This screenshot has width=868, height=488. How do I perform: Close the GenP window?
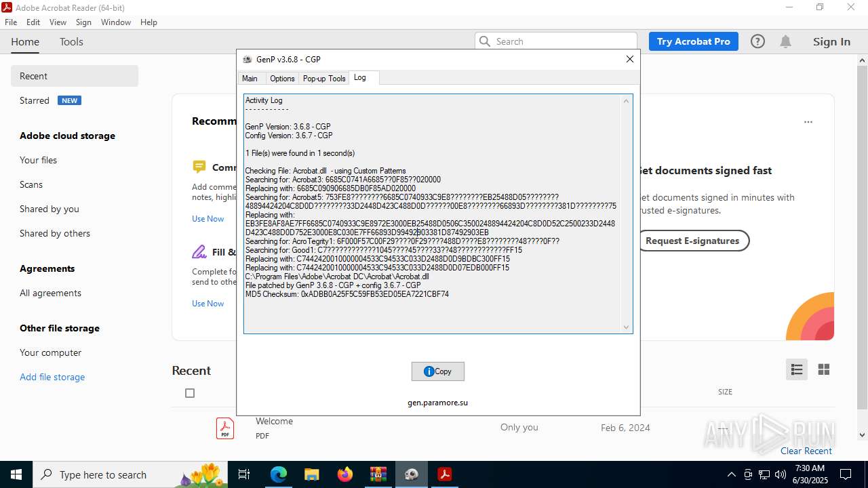point(629,59)
